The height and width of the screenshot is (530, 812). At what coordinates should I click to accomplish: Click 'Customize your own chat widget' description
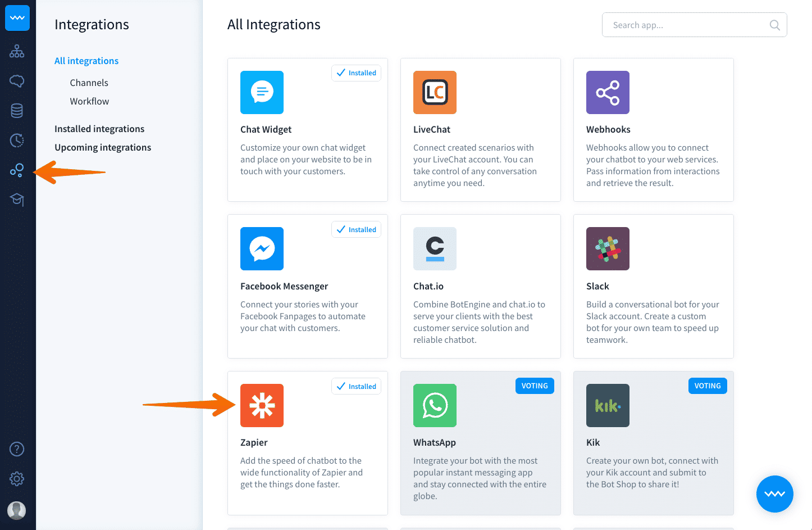(x=306, y=160)
